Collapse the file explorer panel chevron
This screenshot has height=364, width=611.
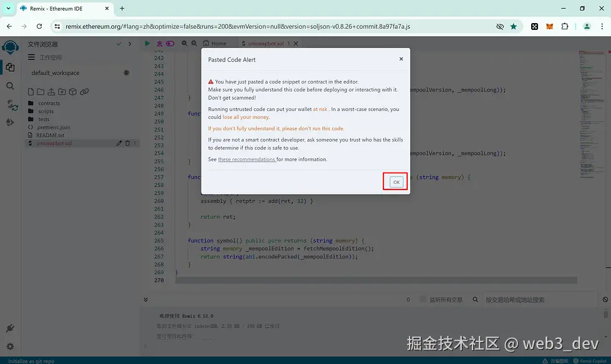[x=130, y=44]
